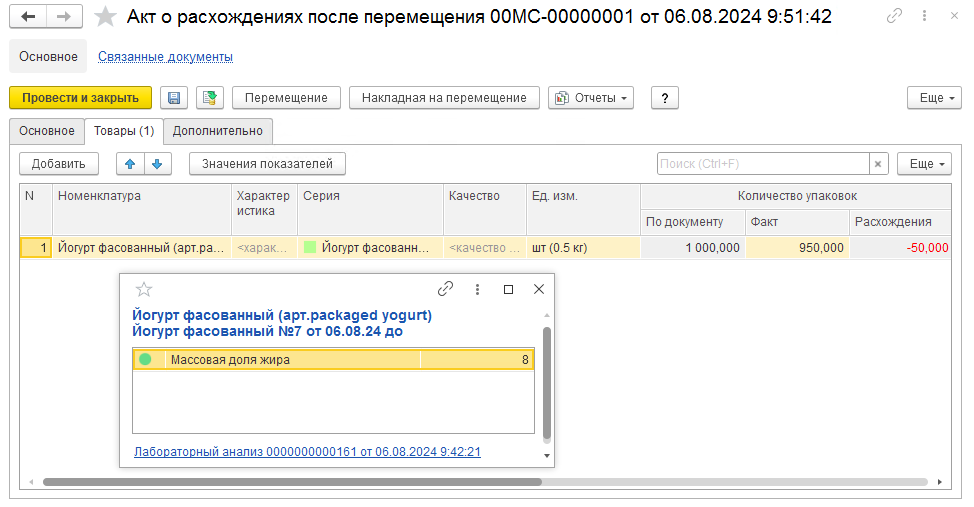The height and width of the screenshot is (507, 974).
Task: Expand the top Еще menu in the toolbar
Action: pyautogui.click(x=934, y=98)
